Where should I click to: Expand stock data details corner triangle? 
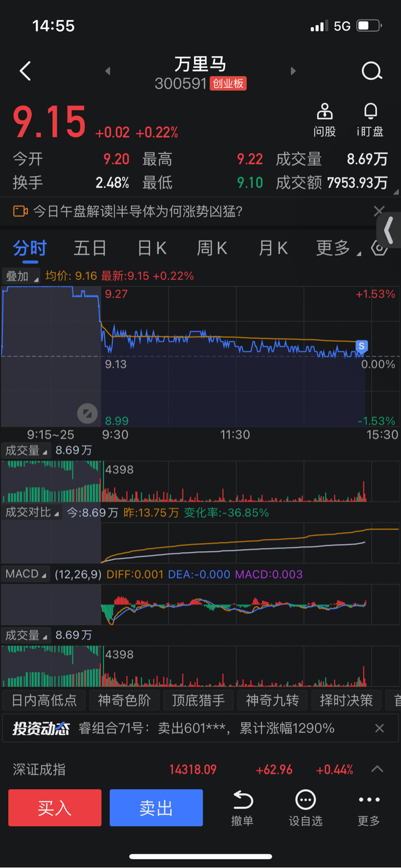click(396, 192)
